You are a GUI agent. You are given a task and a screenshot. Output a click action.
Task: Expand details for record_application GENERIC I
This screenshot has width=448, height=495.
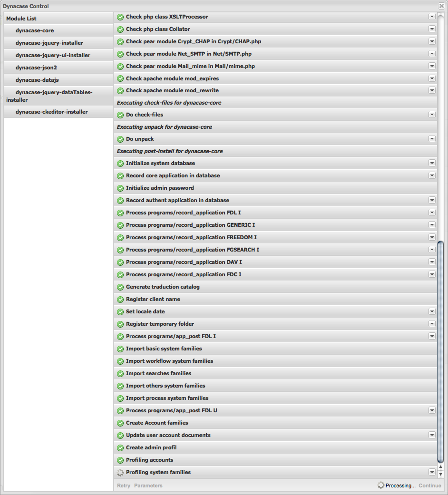coord(432,225)
